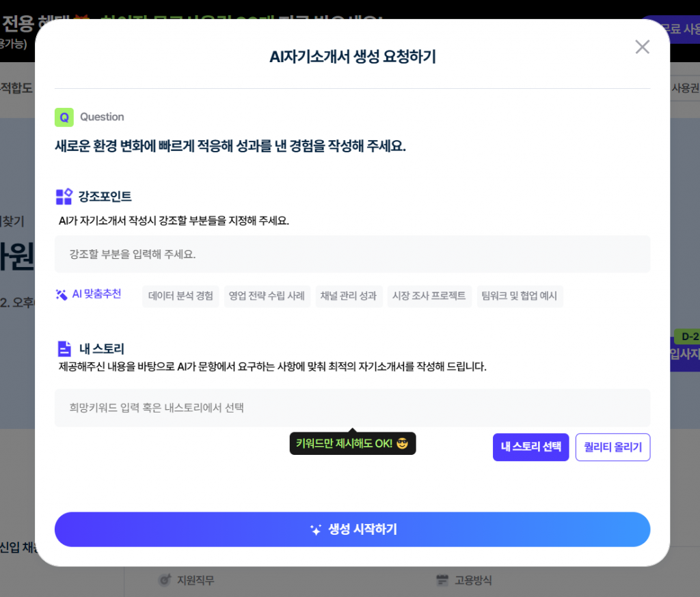Click the 고용방식 calendar icon

coord(442,581)
